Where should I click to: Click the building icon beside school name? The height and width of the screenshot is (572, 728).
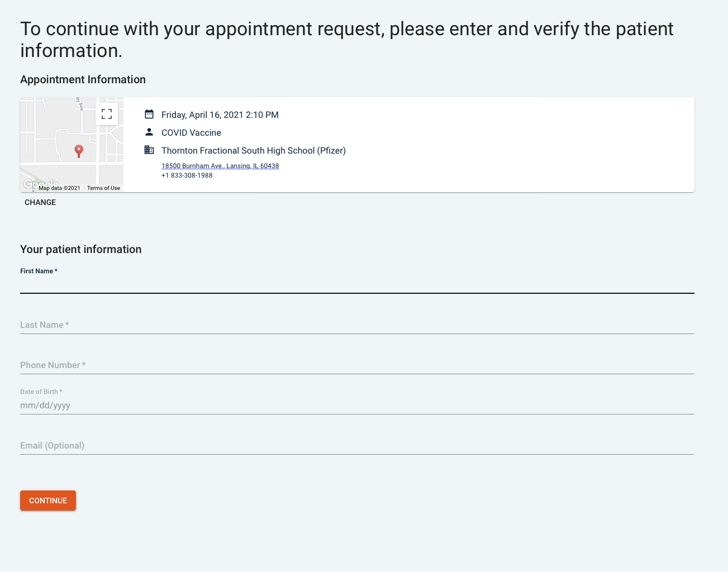pyautogui.click(x=149, y=150)
